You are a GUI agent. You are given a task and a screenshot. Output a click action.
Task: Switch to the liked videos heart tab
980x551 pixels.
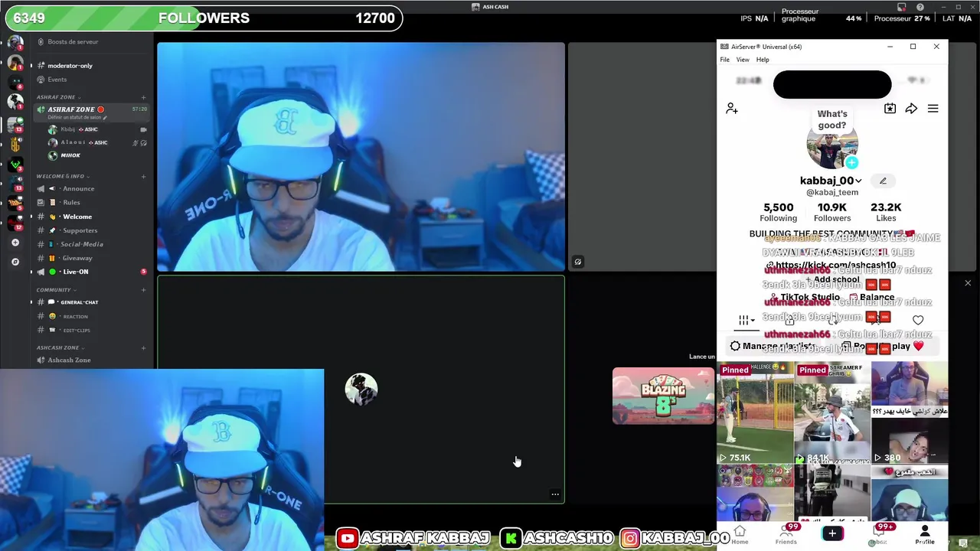(x=918, y=321)
